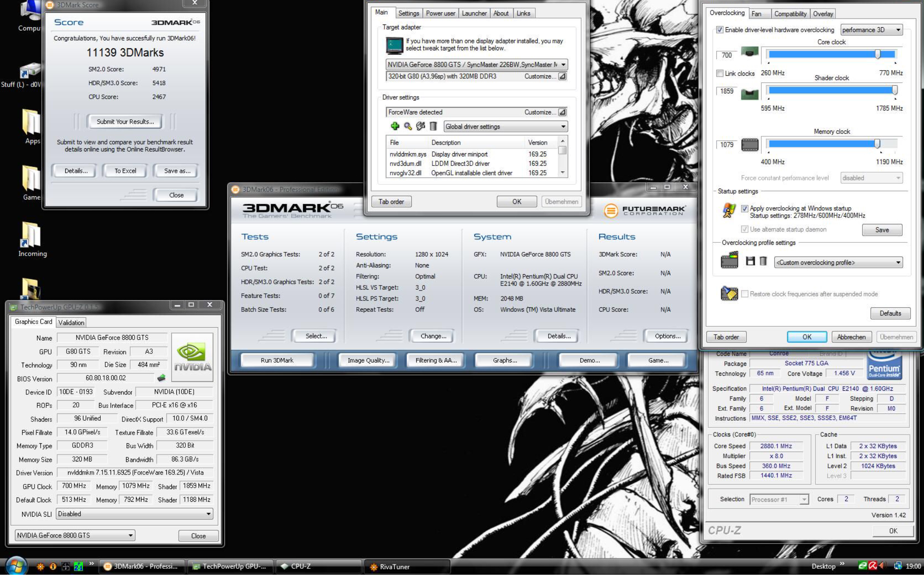Click the Shader clock slider handle
This screenshot has width=924, height=577.
click(x=895, y=90)
